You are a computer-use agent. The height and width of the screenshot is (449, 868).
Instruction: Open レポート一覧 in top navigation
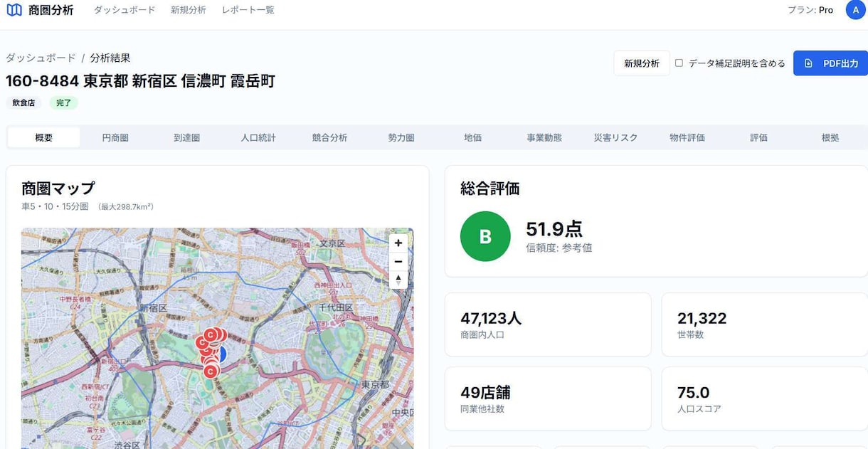point(248,10)
